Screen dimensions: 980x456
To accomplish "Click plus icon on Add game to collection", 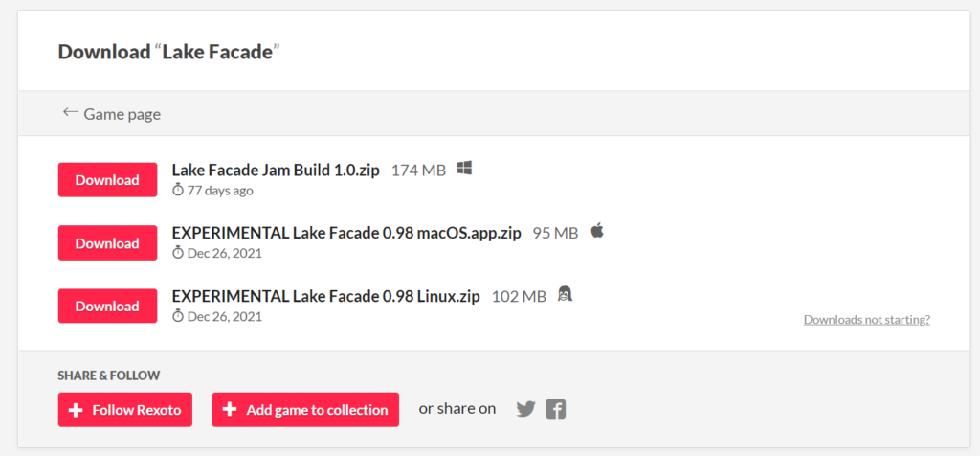I will tap(230, 410).
